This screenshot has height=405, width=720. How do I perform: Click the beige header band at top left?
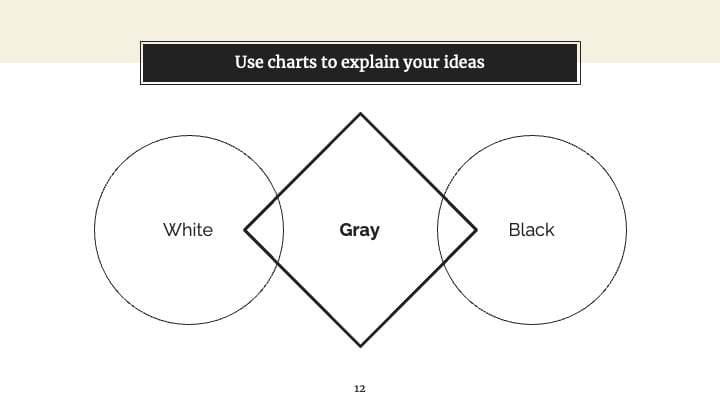[69, 31]
